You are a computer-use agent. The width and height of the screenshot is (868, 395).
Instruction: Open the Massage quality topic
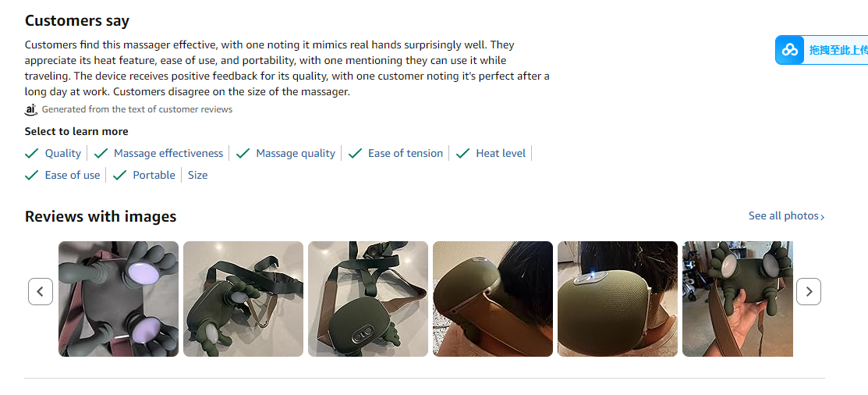296,154
